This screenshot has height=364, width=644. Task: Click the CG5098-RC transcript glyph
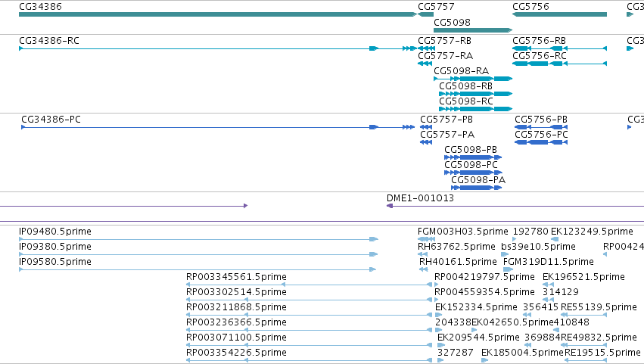tap(475, 109)
